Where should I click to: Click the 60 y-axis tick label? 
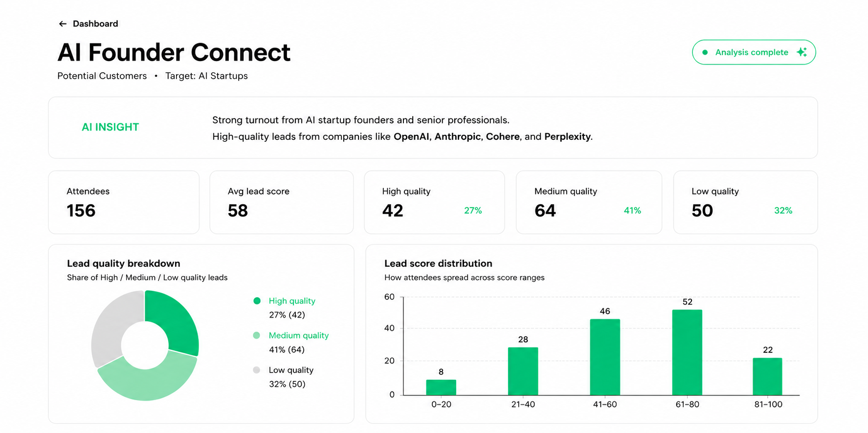click(389, 297)
